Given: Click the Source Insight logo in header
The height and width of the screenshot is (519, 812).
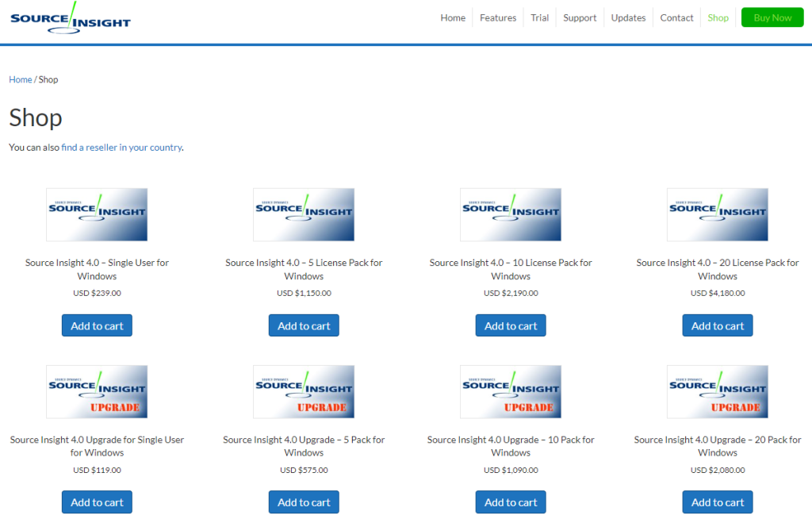Looking at the screenshot, I should 71,18.
